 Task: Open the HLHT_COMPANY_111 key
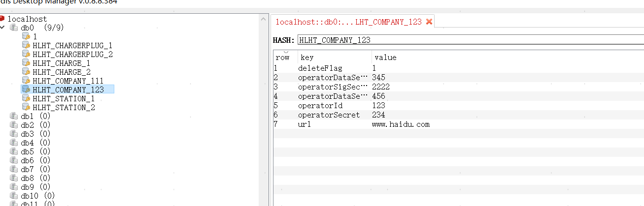(x=68, y=81)
